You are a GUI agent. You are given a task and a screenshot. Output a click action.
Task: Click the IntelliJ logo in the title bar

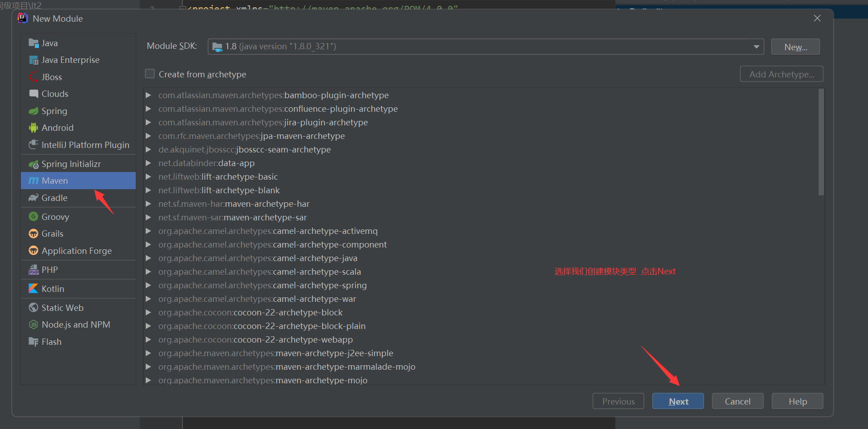click(22, 18)
